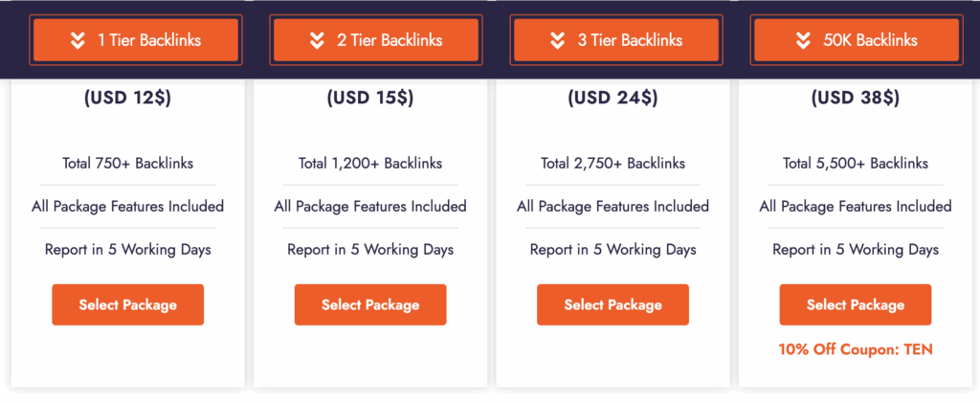Click All Package Features Included under USD 38$
Screen dimensions: 980x403
pos(856,207)
